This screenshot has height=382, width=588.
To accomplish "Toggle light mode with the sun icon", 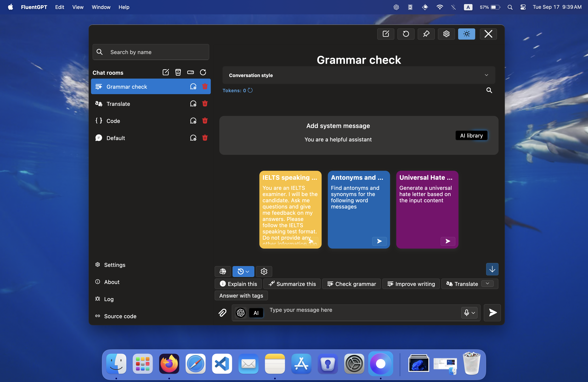I will point(466,34).
